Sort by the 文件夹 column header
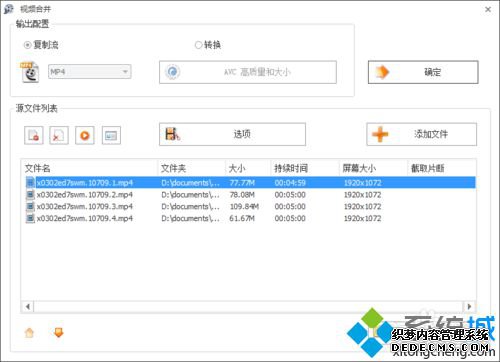Viewport: 500px width, 362px height. click(x=191, y=168)
